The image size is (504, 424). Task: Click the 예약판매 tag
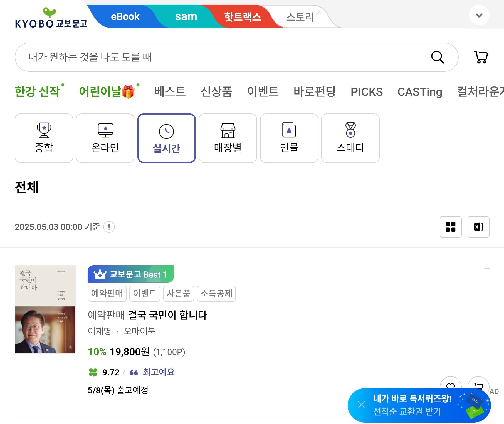coord(107,293)
